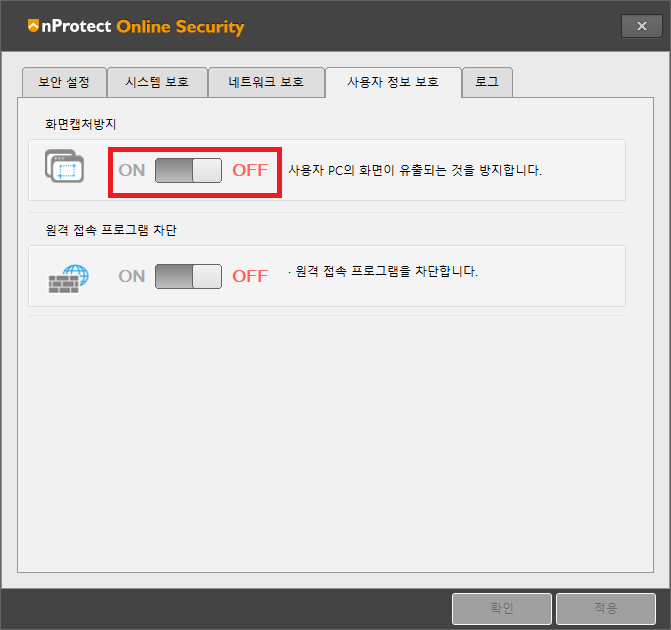Select the 네트워크 보호 tab

click(266, 82)
